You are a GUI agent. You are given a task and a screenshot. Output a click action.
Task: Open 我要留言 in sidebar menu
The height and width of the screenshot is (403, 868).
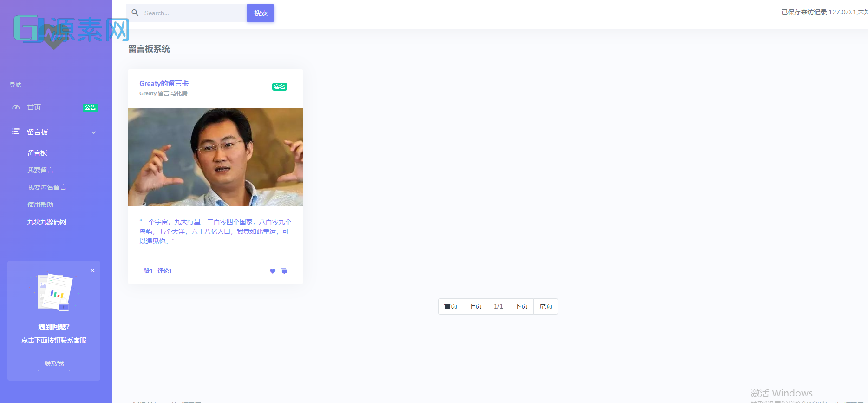click(40, 170)
